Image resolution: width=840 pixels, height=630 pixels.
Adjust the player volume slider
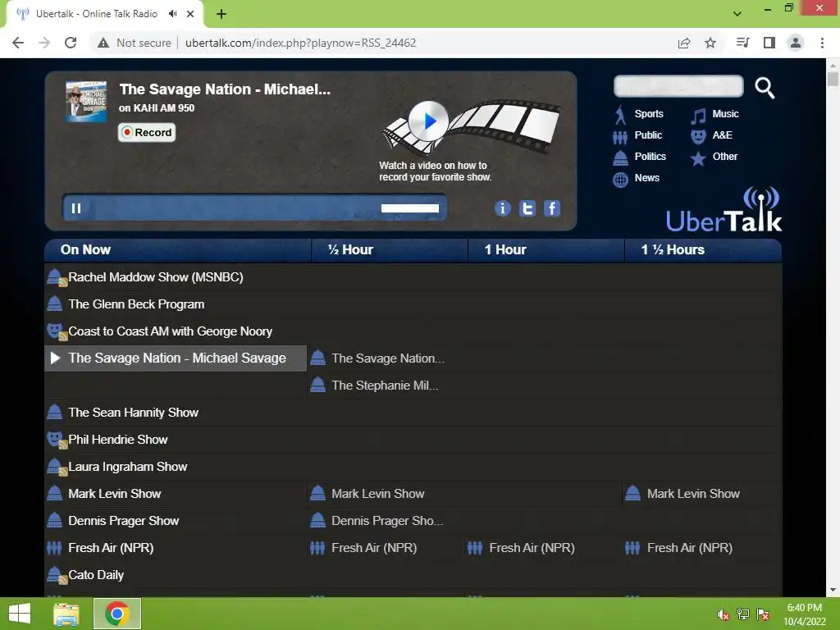[410, 208]
